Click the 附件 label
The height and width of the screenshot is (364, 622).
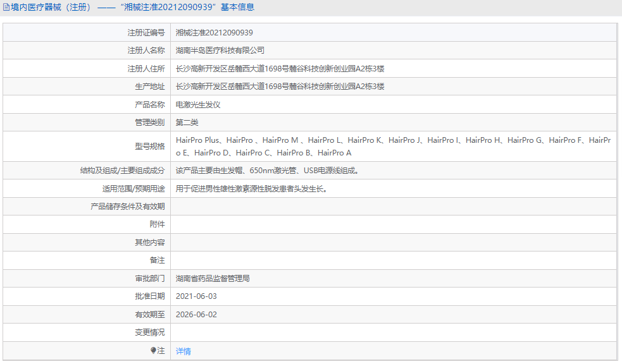coord(157,224)
